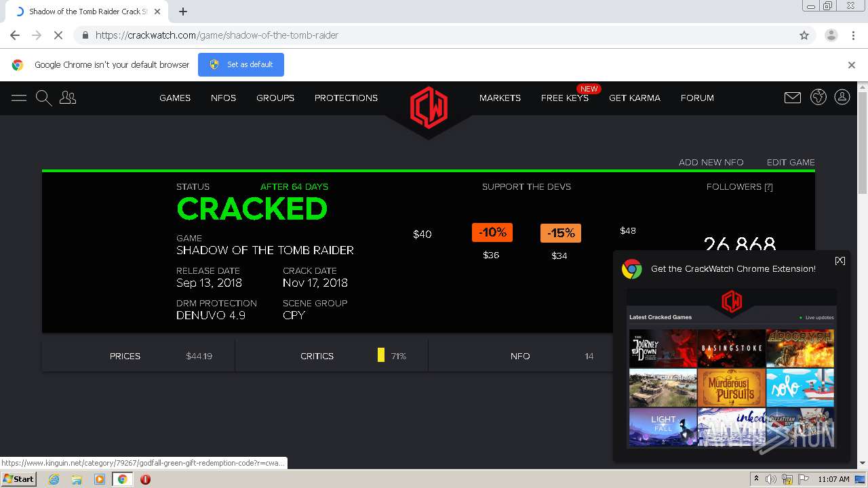Click the $40 price offer
This screenshot has height=488, width=868.
[x=422, y=235]
